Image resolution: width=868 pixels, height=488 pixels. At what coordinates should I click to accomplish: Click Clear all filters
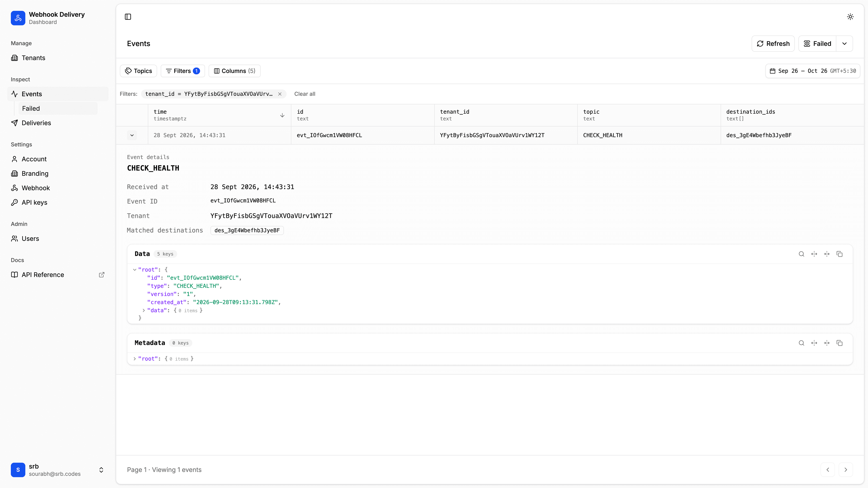pyautogui.click(x=305, y=94)
